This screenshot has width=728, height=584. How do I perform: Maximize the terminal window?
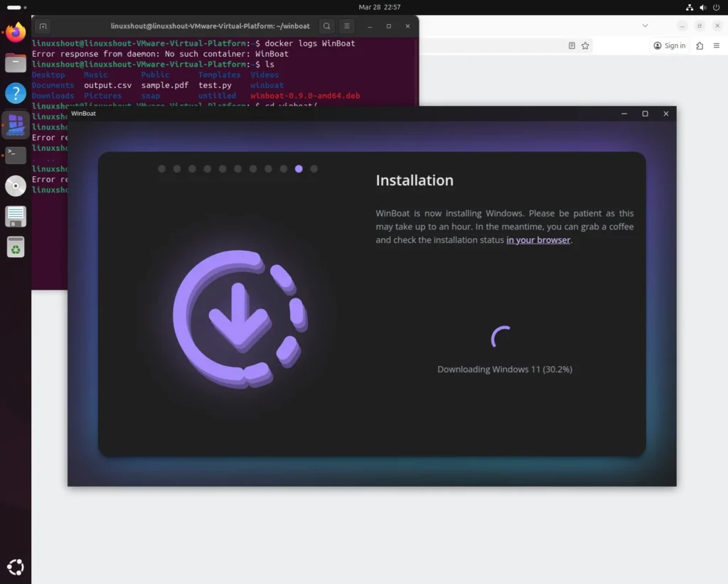389,26
